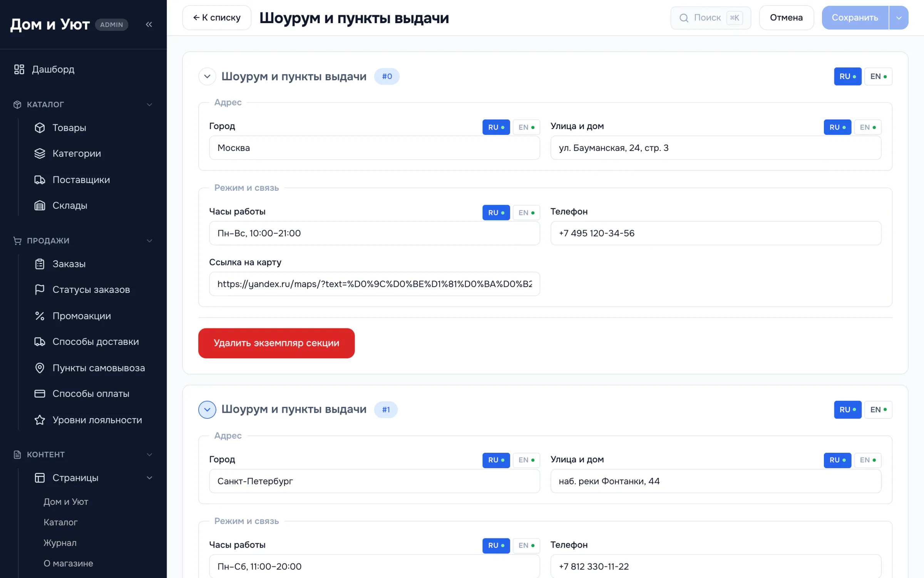This screenshot has width=924, height=578.
Task: Click the Промоакции percent icon
Action: tap(40, 316)
